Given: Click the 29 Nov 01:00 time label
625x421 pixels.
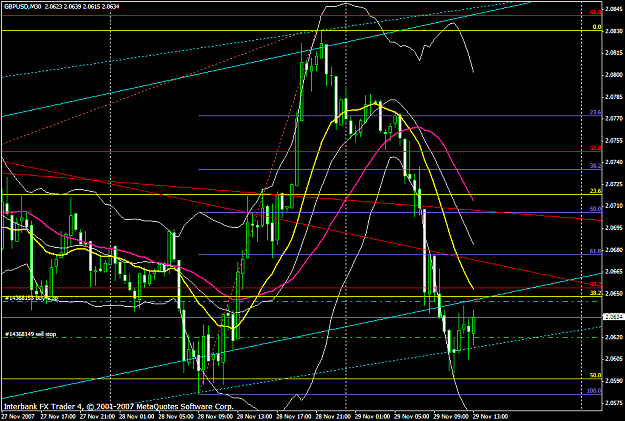Looking at the screenshot, I should 371,417.
